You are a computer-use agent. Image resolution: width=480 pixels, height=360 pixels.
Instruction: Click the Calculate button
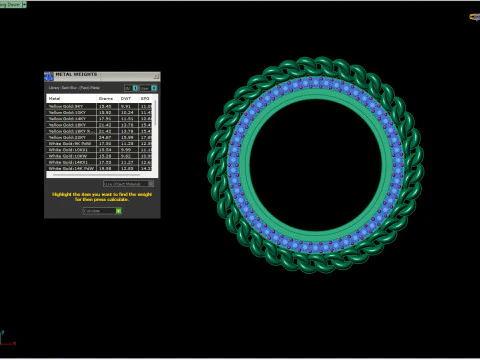tap(102, 211)
